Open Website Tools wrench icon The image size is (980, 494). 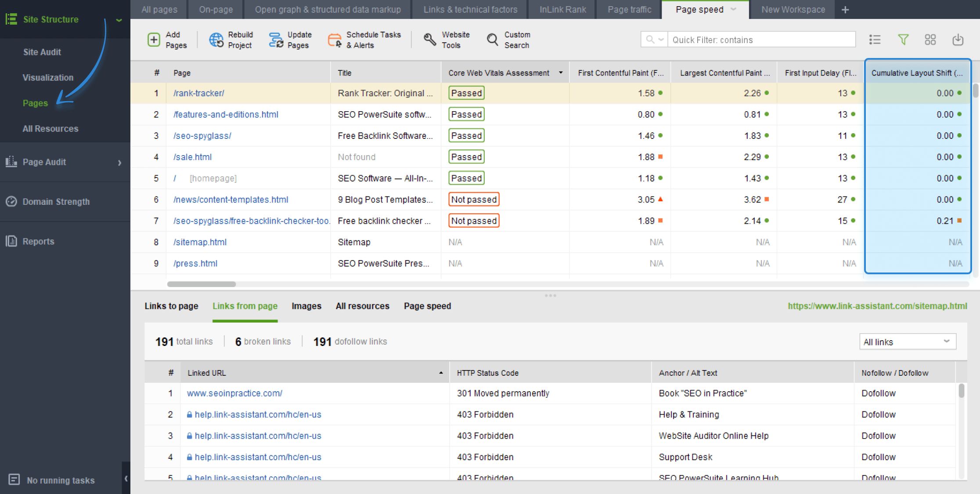pyautogui.click(x=430, y=40)
